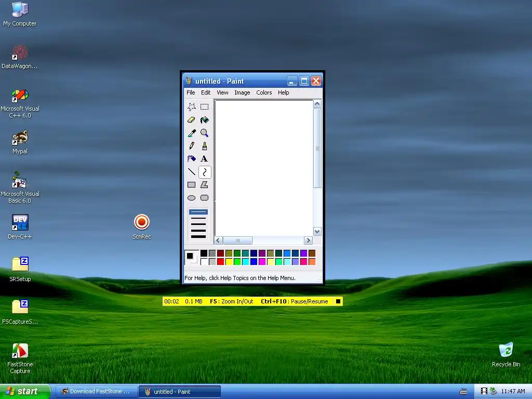Viewport: 532px width, 399px height.
Task: Open the File menu in Paint
Action: pos(191,92)
